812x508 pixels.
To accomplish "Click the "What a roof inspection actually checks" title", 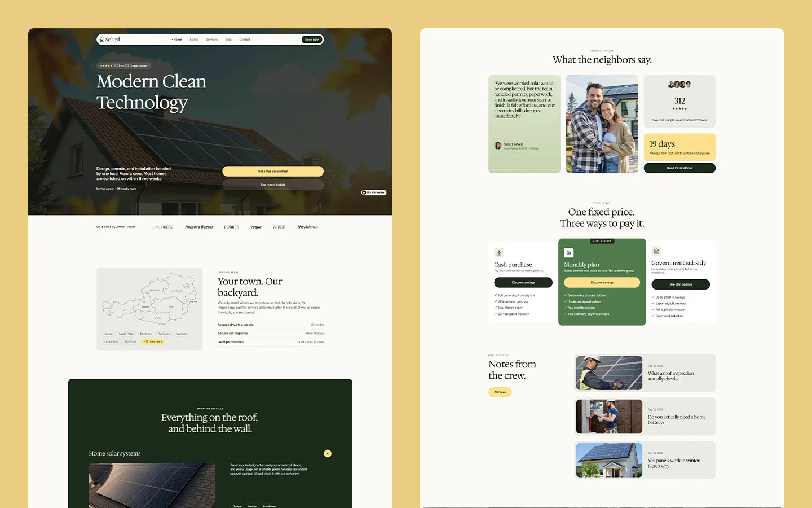I will pos(671,376).
